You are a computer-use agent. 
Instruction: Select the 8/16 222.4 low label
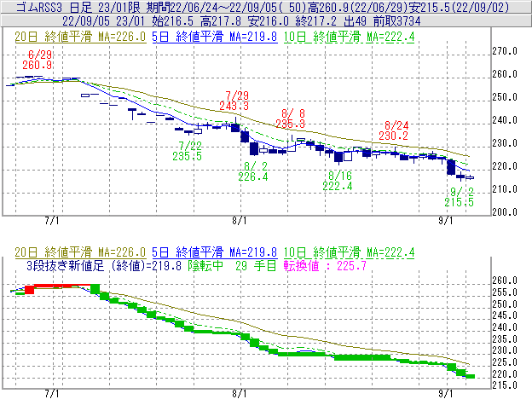[338, 181]
